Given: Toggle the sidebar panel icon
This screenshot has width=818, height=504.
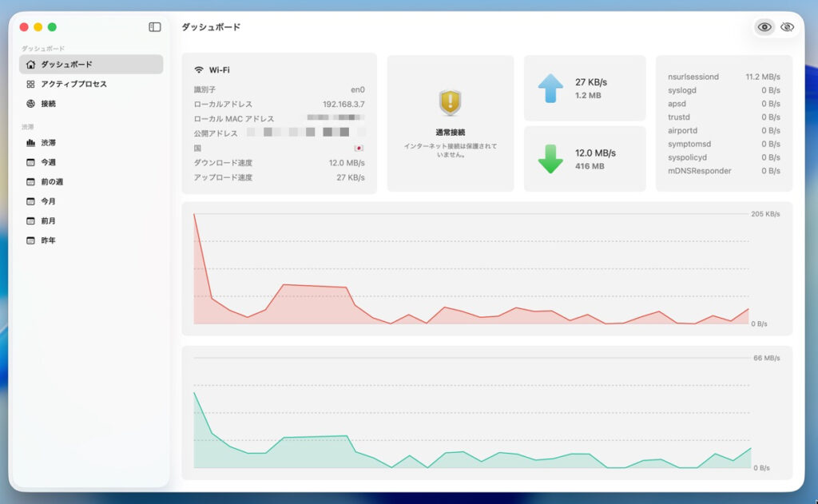Looking at the screenshot, I should (x=155, y=27).
